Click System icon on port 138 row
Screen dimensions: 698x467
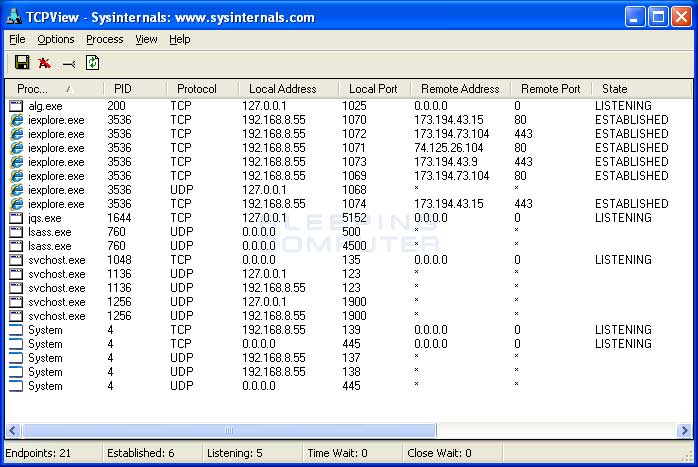point(16,372)
